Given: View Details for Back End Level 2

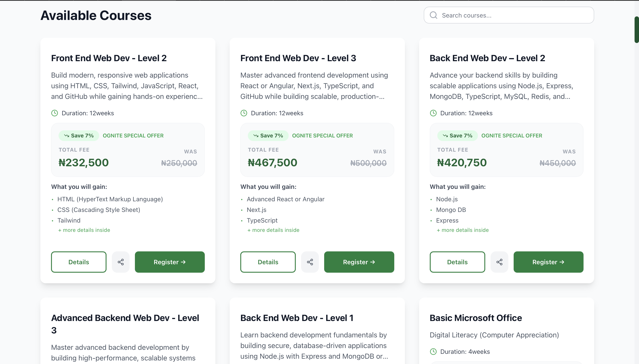Looking at the screenshot, I should click(457, 262).
